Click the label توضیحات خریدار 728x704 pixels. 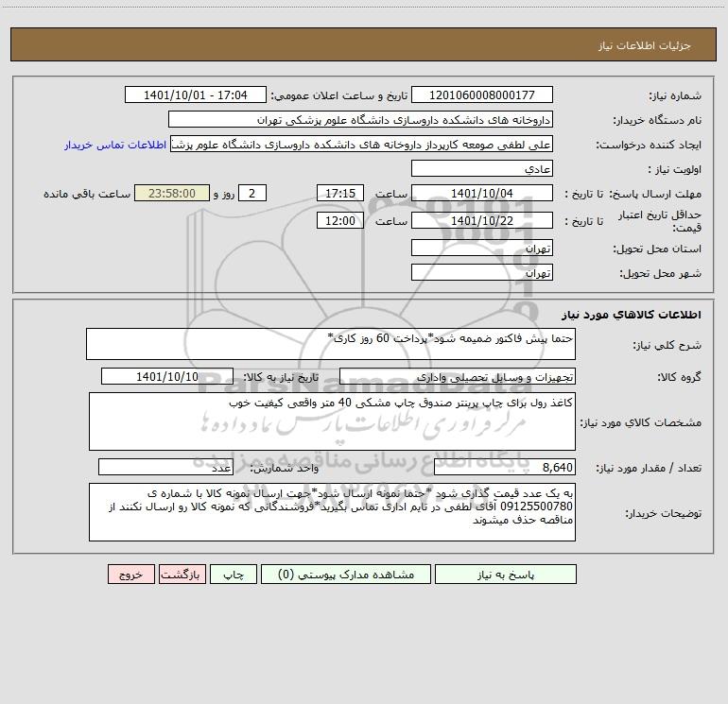tap(663, 513)
